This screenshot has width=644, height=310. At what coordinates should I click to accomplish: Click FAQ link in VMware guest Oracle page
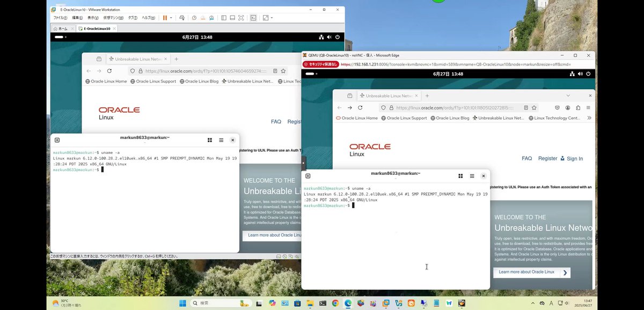(x=276, y=122)
